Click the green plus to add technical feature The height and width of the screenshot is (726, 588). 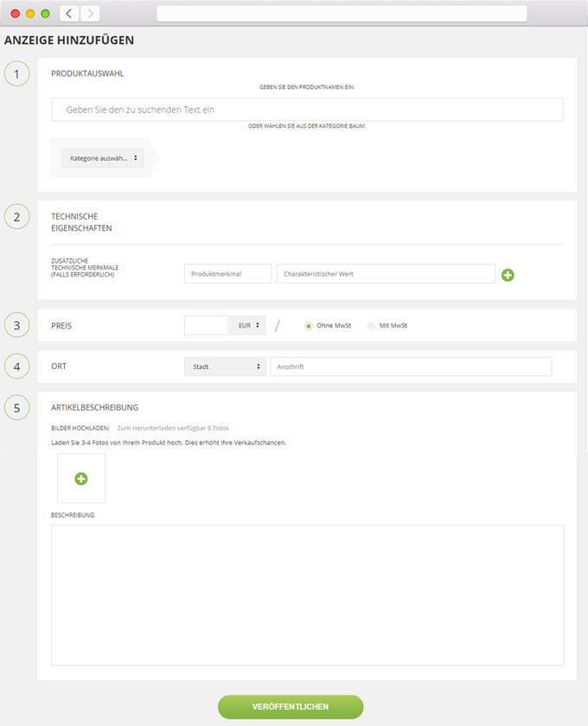coord(508,275)
